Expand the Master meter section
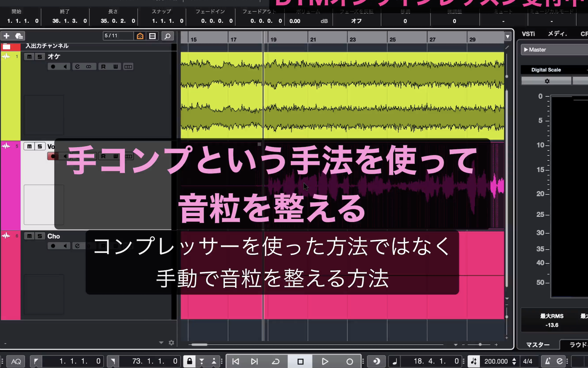The image size is (588, 368). pos(526,50)
